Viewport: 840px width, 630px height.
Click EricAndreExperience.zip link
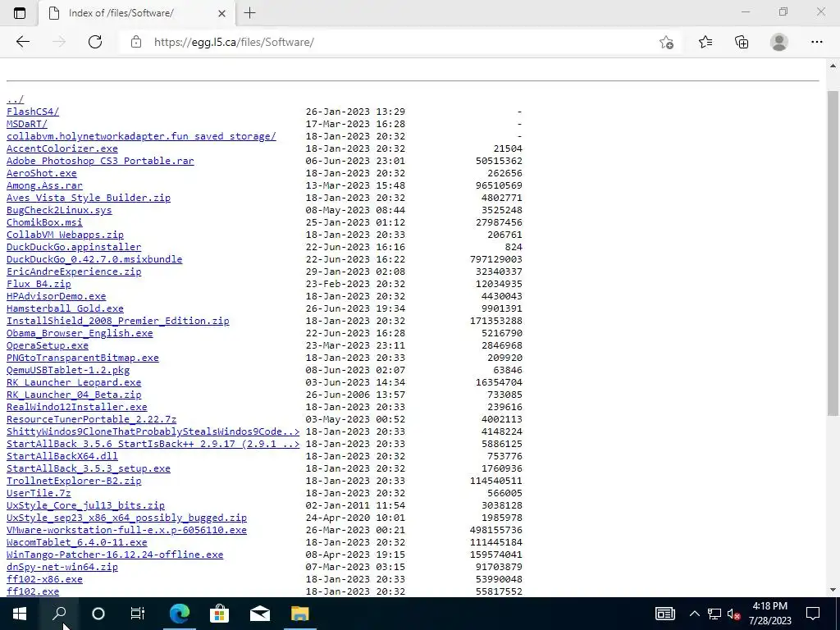74,272
